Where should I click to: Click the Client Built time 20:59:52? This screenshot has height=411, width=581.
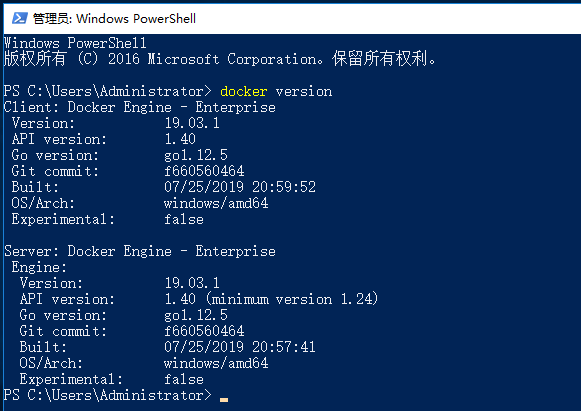pos(284,187)
